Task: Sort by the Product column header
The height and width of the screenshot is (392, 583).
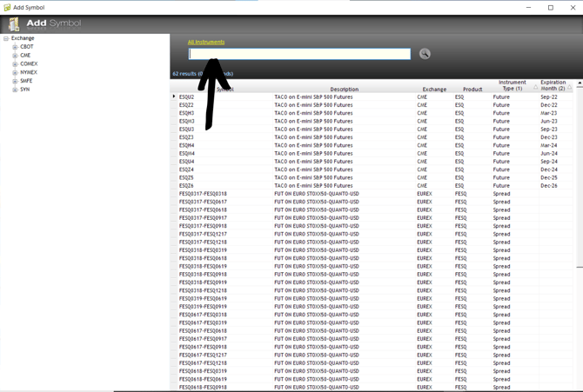Action: click(472, 89)
